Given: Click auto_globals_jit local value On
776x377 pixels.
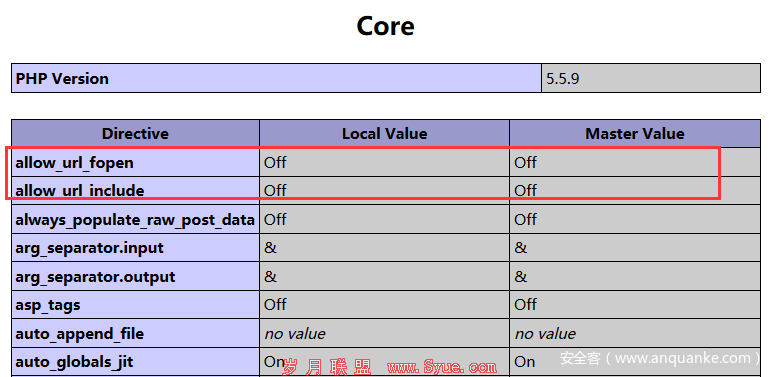Looking at the screenshot, I should [274, 362].
